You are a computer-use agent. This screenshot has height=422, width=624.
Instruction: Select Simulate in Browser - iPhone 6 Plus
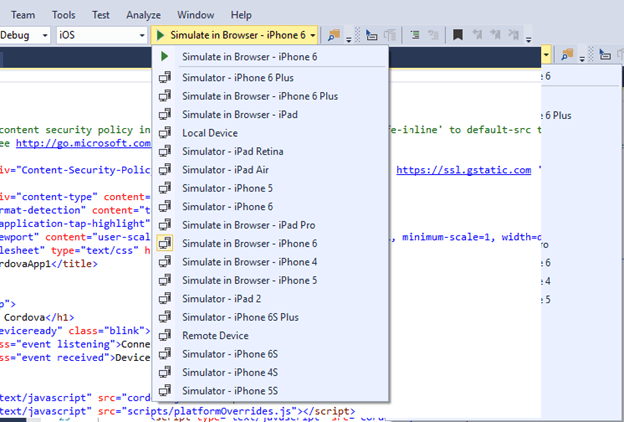click(270, 96)
